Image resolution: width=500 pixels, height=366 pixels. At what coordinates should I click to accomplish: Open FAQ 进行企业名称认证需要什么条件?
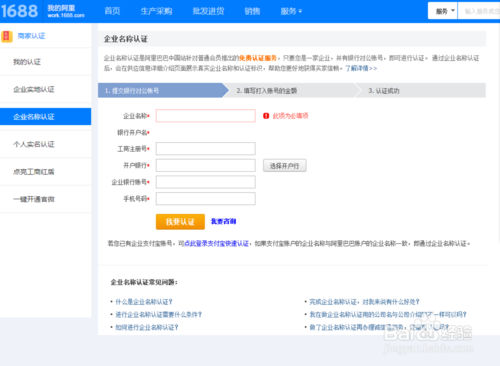(159, 314)
